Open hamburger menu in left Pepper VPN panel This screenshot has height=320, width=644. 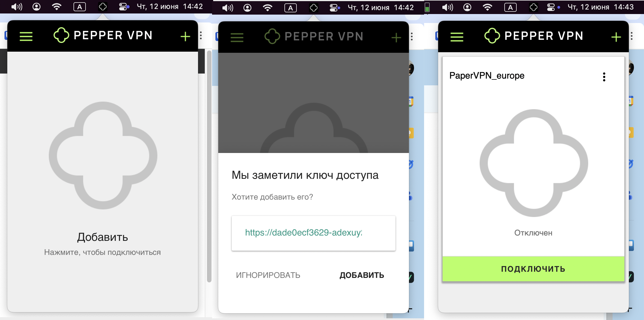click(26, 36)
